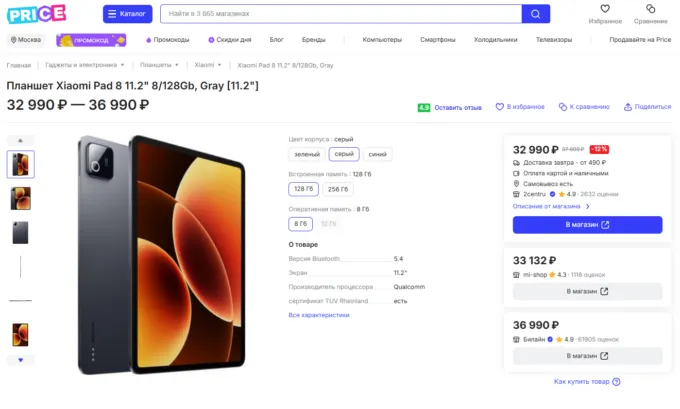Click card payment icon near Оплата картой
680x409 pixels.
pos(516,173)
